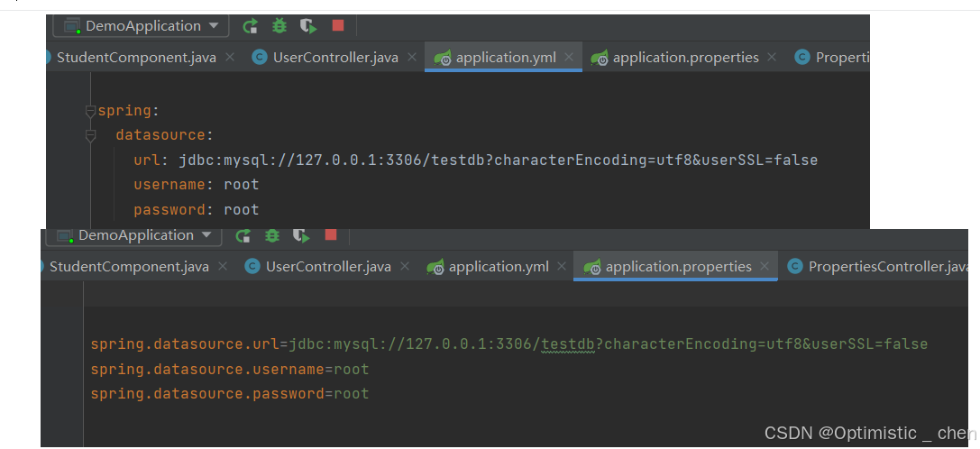Run with coverage icon in application.properties window

301,235
